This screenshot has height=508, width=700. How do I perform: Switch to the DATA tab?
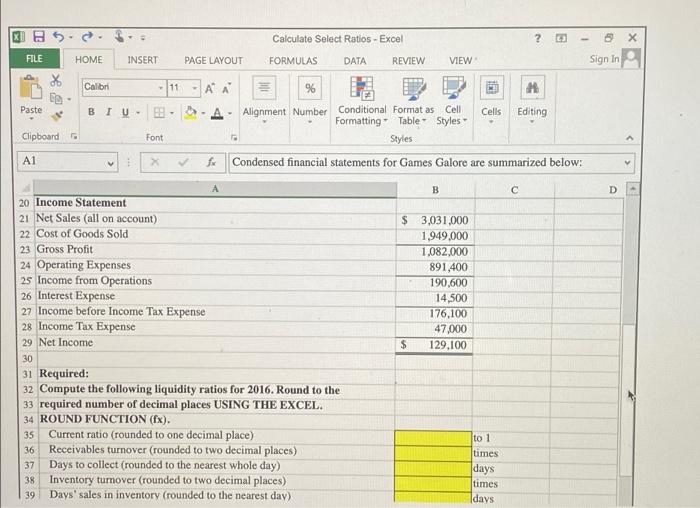tap(355, 61)
